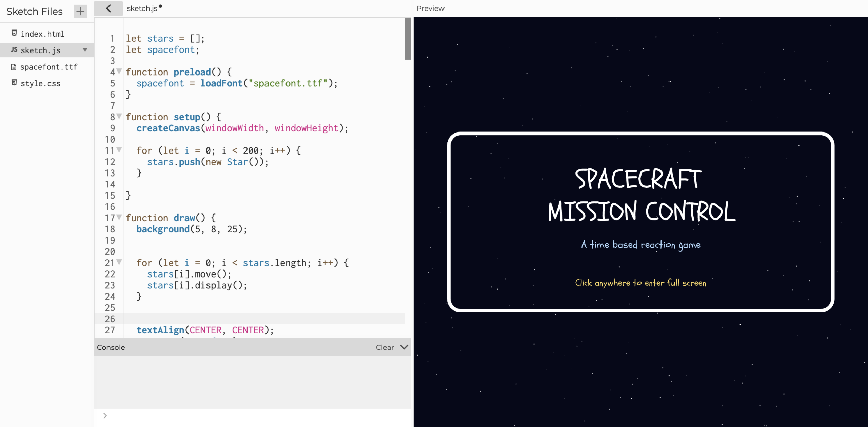Click the JS icon beside sketch.js
Image resolution: width=868 pixels, height=427 pixels.
pos(14,49)
